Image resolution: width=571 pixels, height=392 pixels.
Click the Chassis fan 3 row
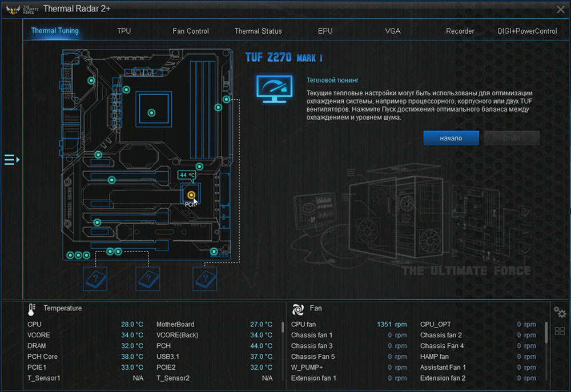(349, 346)
